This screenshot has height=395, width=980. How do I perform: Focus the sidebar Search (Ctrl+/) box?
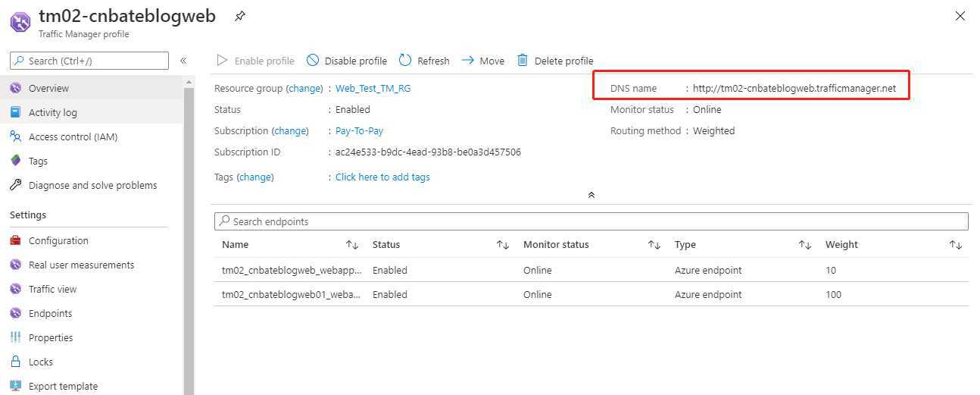tap(89, 61)
